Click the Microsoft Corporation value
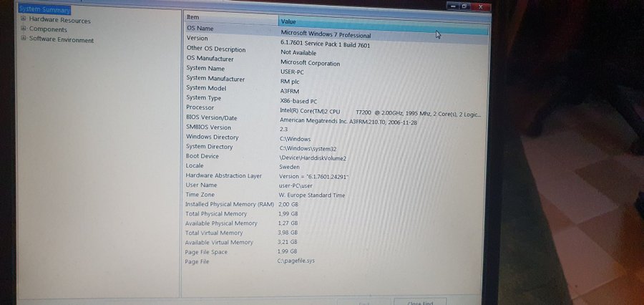Viewport: 644px width, 305px height. coord(310,63)
